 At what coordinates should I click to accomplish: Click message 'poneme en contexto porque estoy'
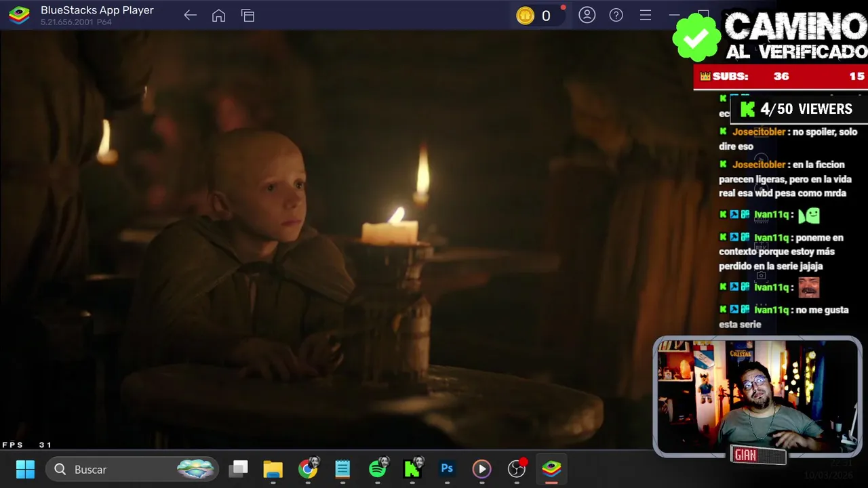click(x=781, y=251)
